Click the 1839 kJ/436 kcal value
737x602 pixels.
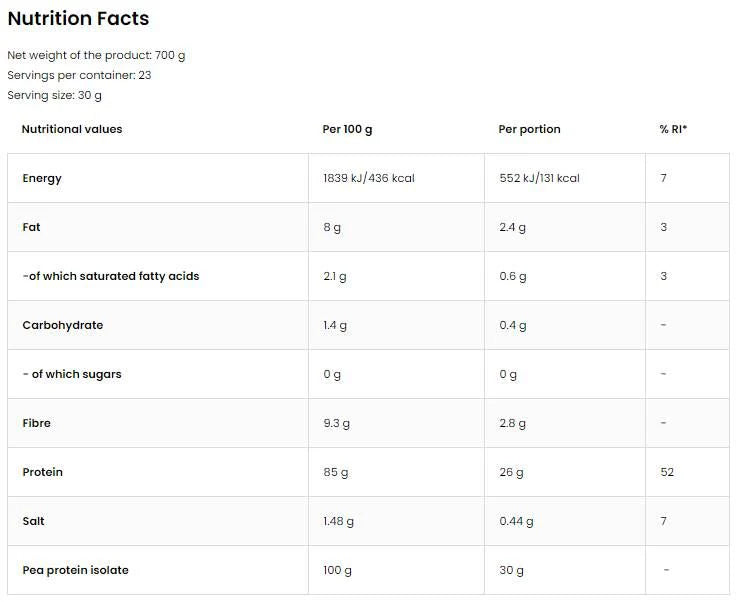(x=368, y=178)
